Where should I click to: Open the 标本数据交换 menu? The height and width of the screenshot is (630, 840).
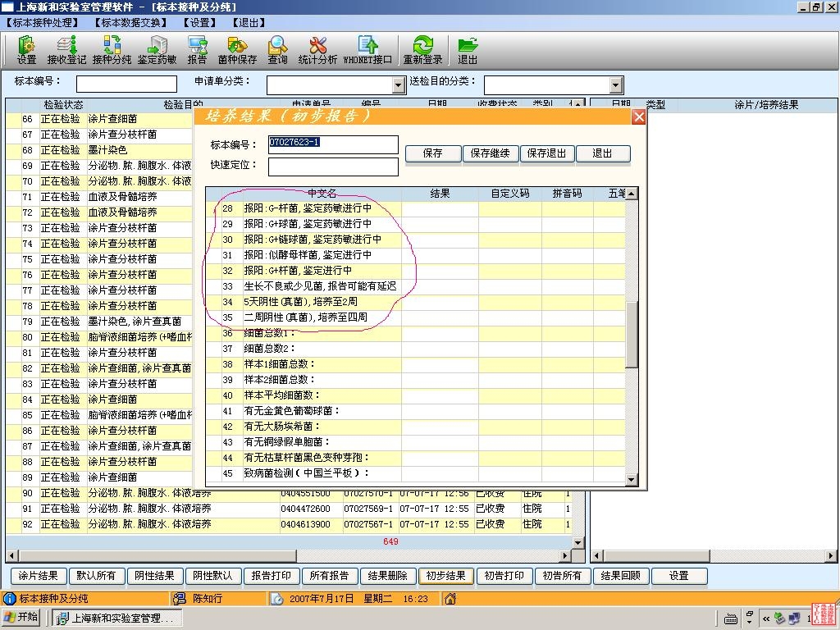130,23
